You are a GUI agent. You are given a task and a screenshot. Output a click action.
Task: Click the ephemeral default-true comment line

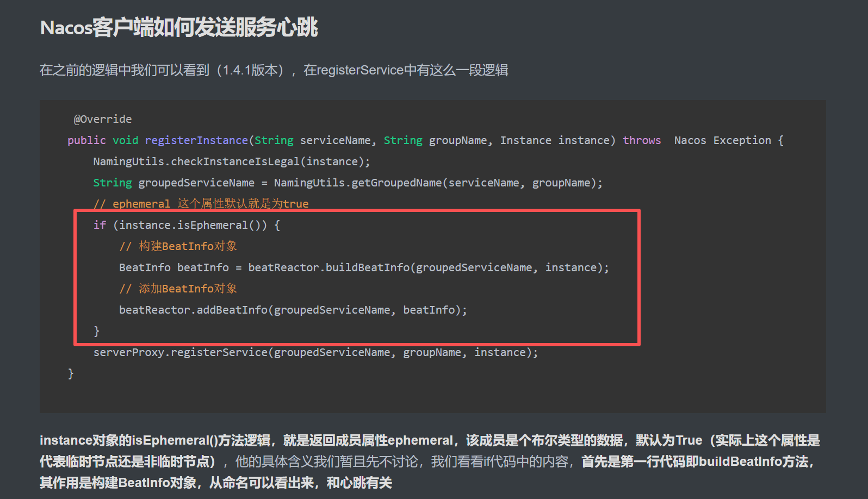point(201,204)
